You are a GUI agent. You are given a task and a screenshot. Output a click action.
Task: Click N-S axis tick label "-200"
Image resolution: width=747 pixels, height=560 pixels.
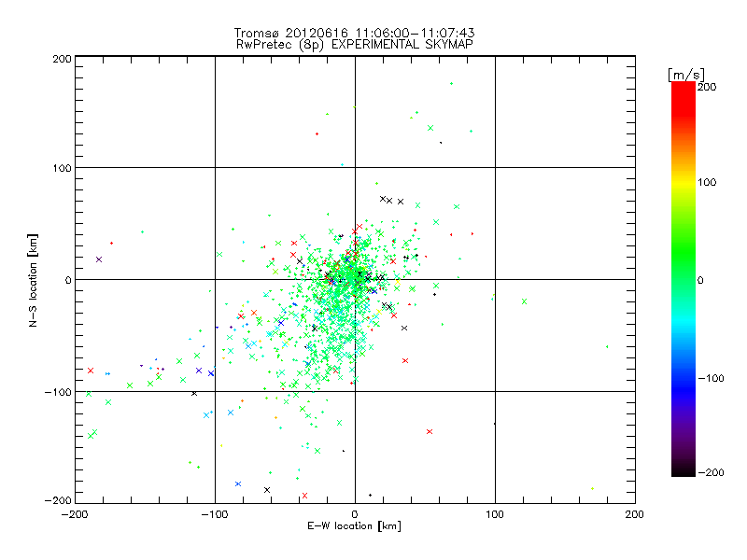click(58, 500)
